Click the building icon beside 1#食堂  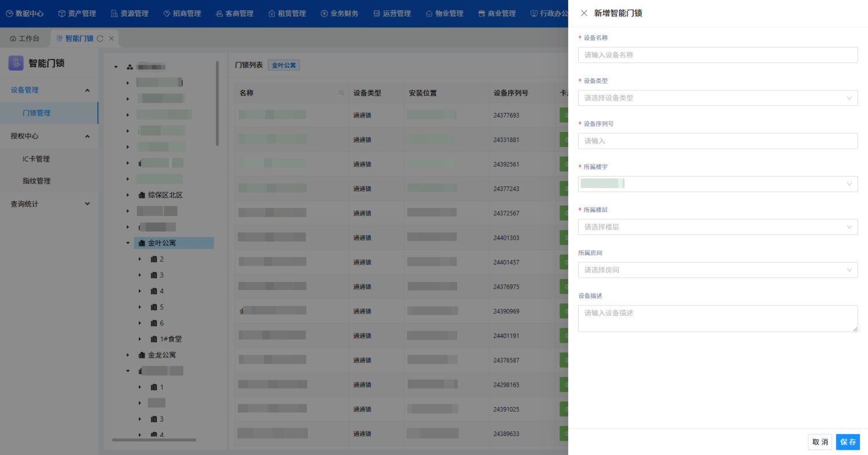[154, 339]
